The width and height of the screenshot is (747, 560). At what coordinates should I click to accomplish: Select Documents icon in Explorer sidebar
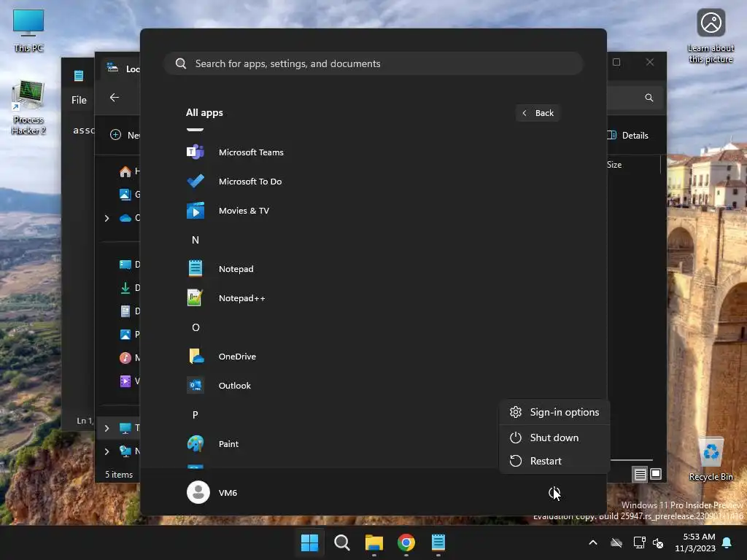[x=125, y=311]
